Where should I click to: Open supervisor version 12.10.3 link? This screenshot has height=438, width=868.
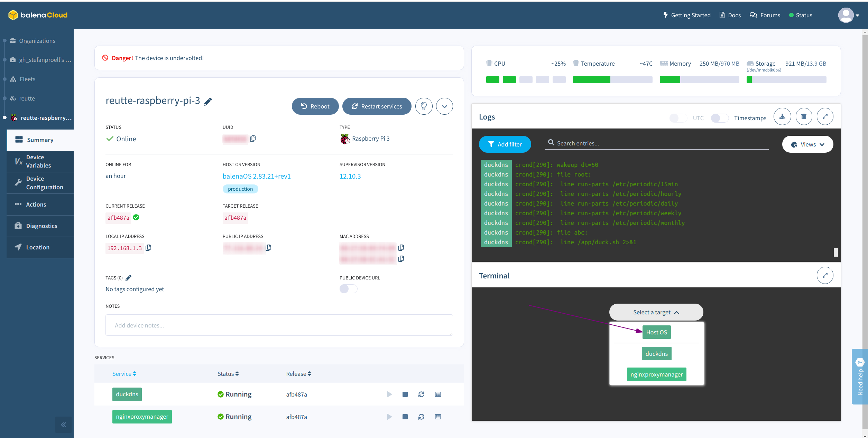[350, 176]
